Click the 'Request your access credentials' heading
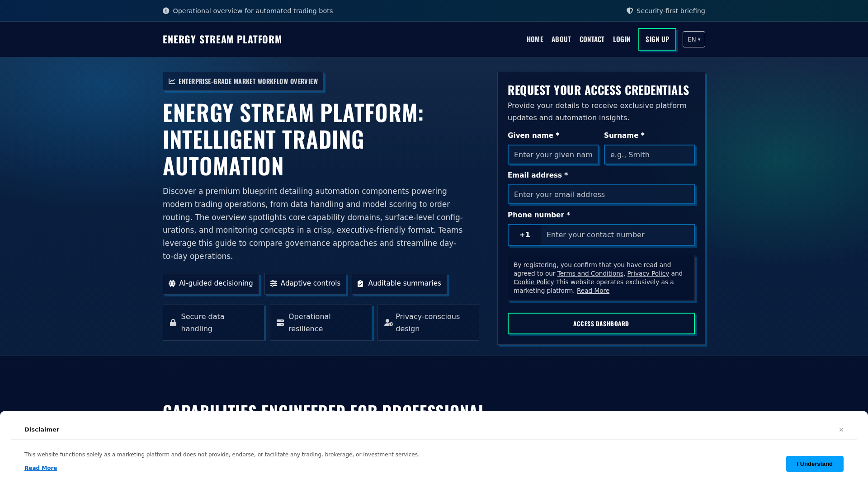The image size is (868, 488). coord(598,90)
